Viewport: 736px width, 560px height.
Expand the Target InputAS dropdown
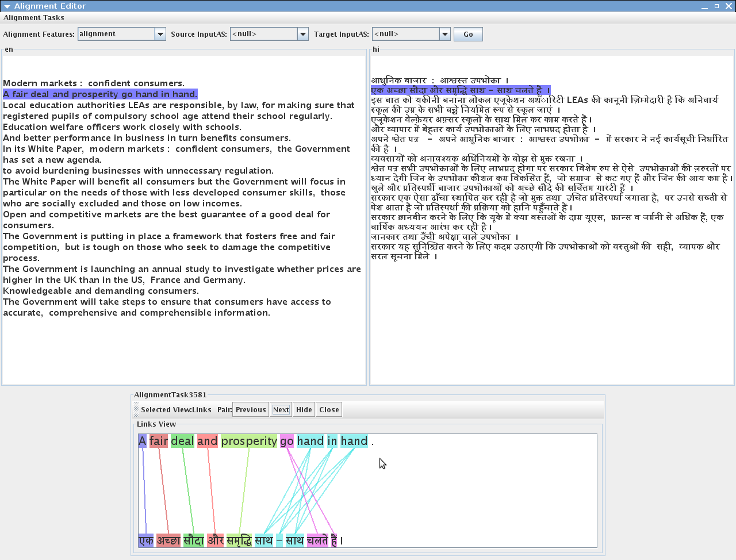[444, 34]
